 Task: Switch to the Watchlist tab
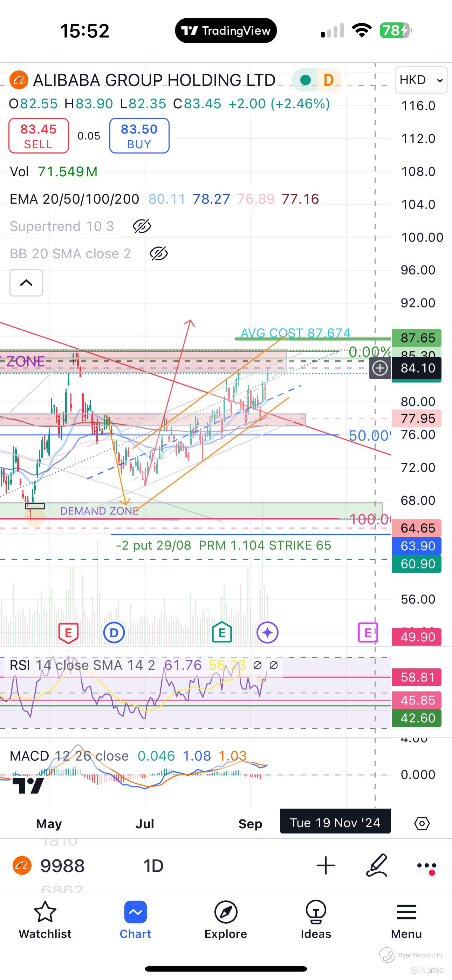pyautogui.click(x=45, y=920)
